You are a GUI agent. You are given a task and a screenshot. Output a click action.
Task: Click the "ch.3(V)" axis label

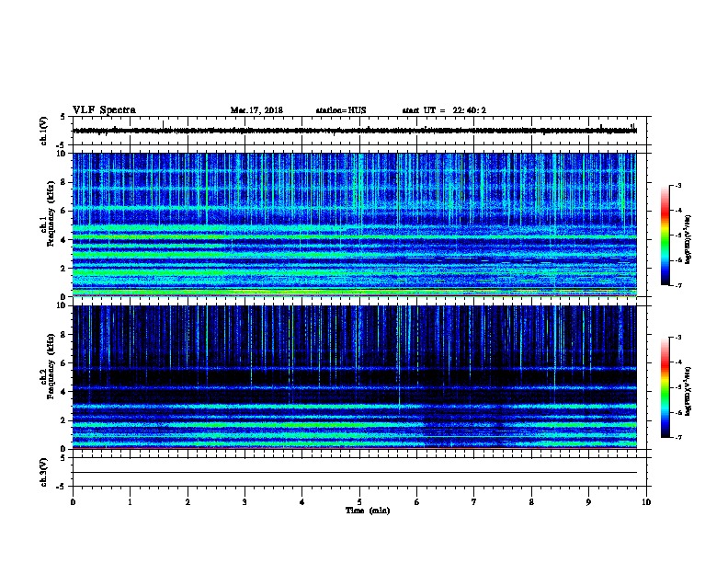(44, 472)
